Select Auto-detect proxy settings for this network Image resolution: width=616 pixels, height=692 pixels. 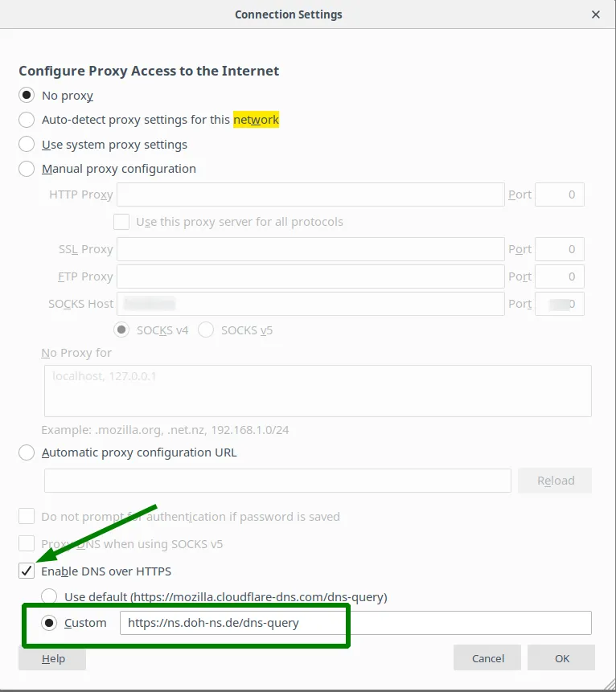[27, 120]
